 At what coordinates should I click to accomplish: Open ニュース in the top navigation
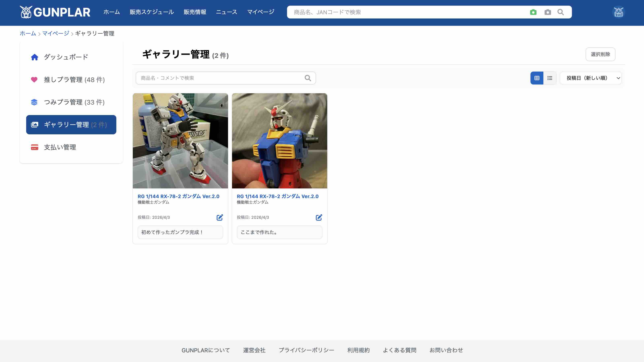226,12
